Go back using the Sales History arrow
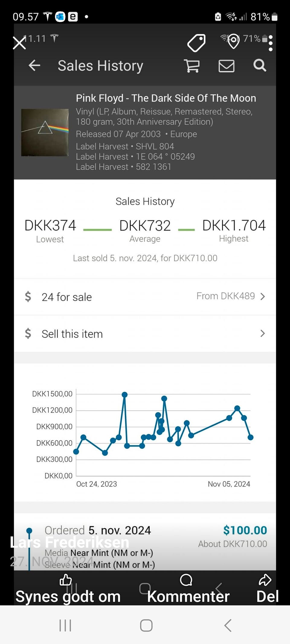 click(x=34, y=66)
